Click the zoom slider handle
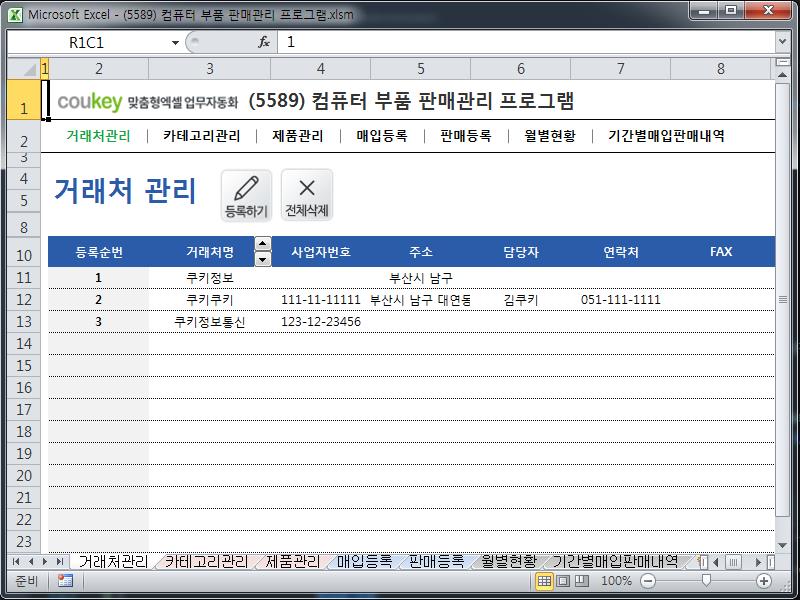The image size is (800, 600). (706, 581)
